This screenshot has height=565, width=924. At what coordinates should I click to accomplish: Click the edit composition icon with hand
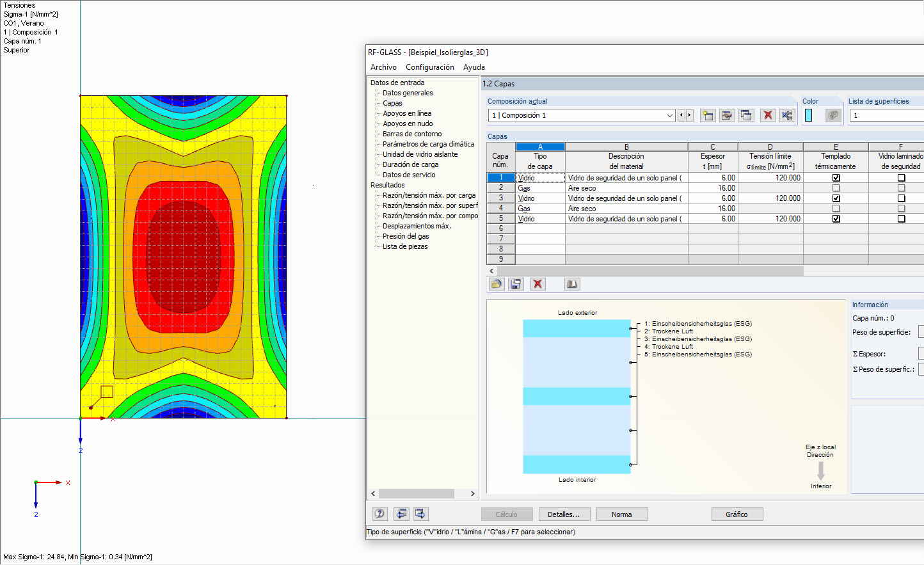(x=727, y=115)
